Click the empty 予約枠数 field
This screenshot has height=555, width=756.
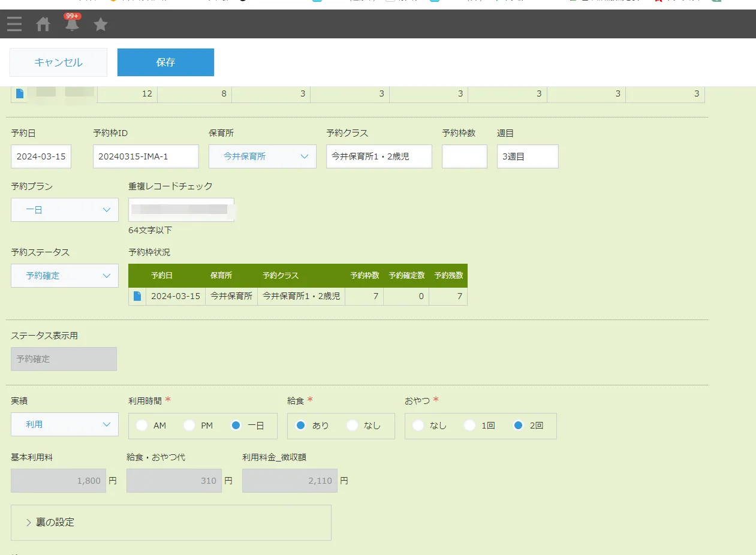pyautogui.click(x=464, y=156)
